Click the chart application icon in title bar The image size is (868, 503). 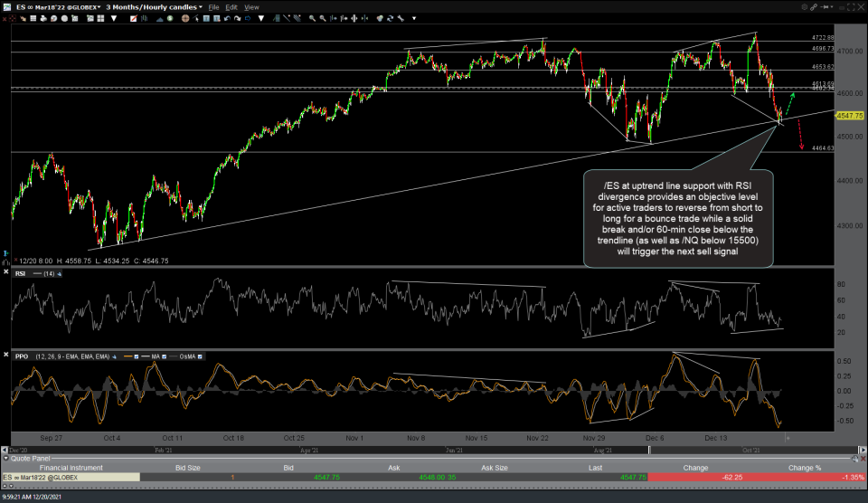(6, 7)
